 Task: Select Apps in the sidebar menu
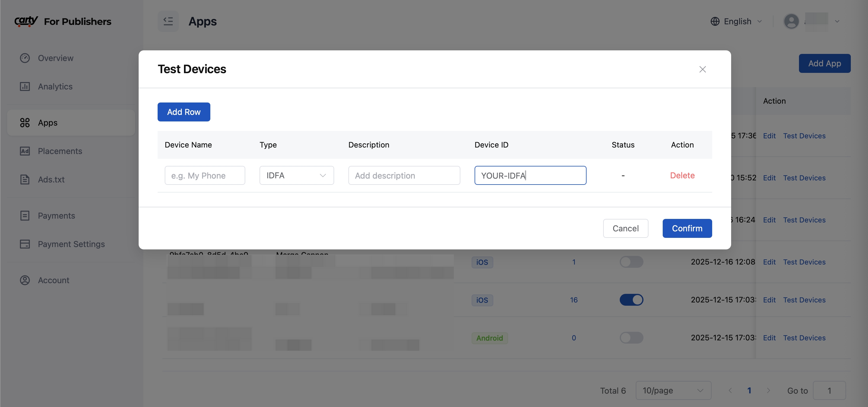(x=47, y=123)
